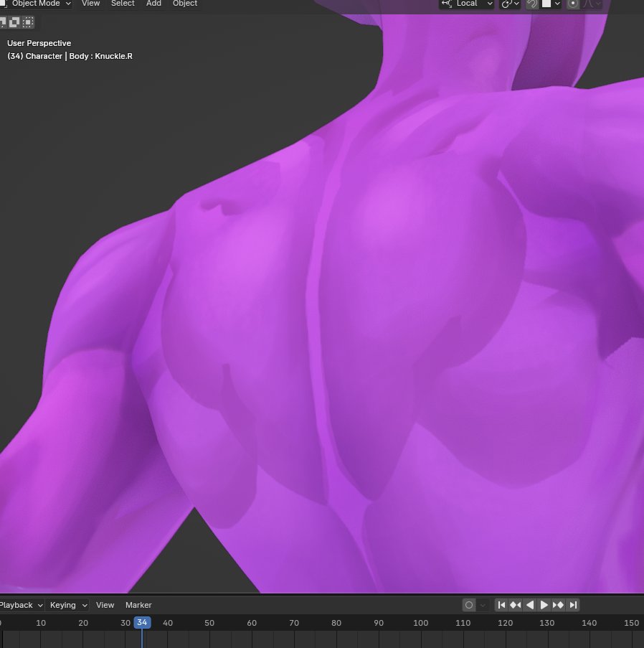Toggle snapping magnet icon
This screenshot has height=648, width=644.
click(x=532, y=4)
